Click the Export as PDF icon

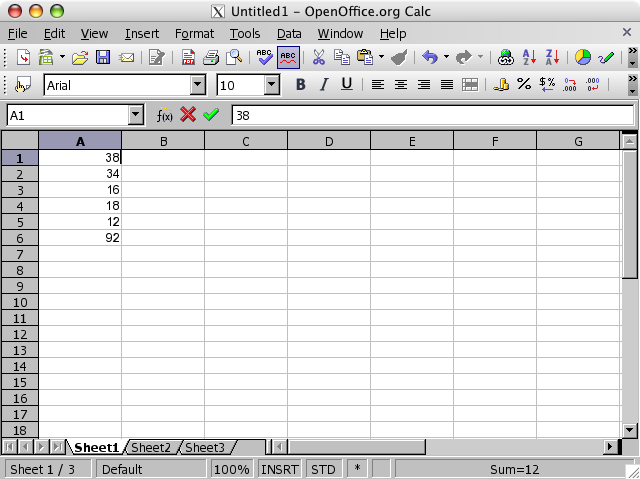[188, 58]
